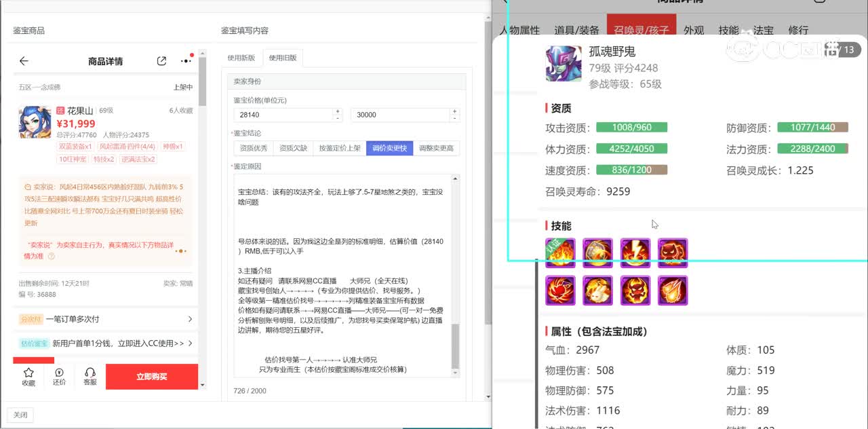Open the 道具/装备 tab
Screen dimensions: 868x429
click(x=576, y=31)
